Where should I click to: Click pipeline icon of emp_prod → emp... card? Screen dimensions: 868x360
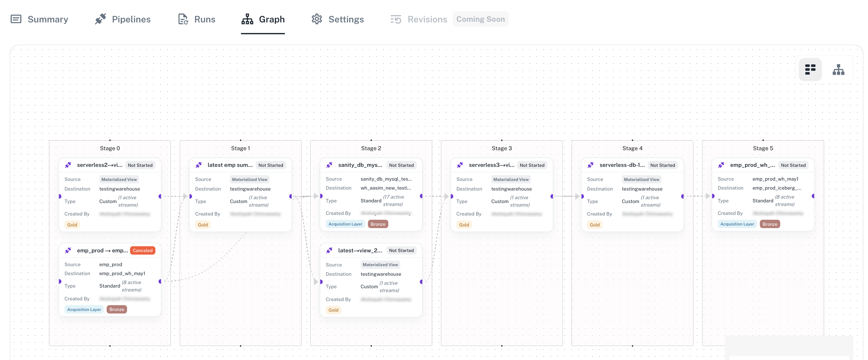tap(68, 250)
